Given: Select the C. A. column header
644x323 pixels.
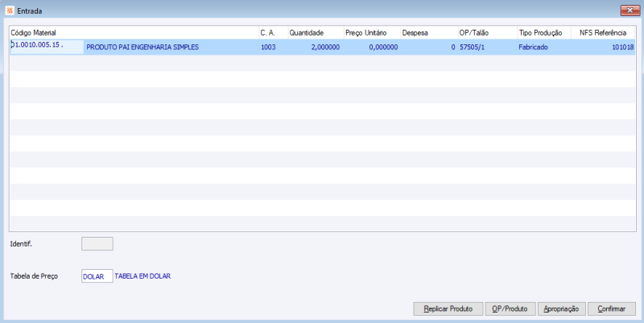Looking at the screenshot, I should click(x=273, y=33).
